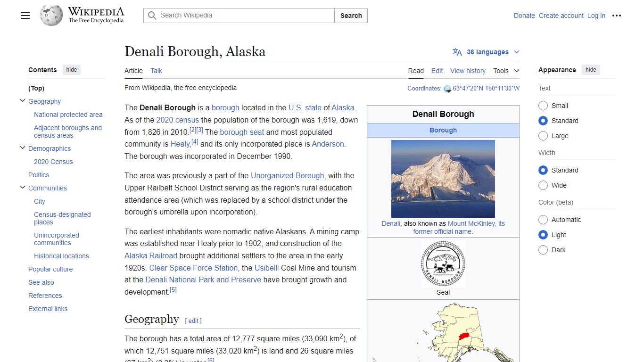Image resolution: width=644 pixels, height=362 pixels.
Task: Go to Historical locations entry
Action: (61, 256)
